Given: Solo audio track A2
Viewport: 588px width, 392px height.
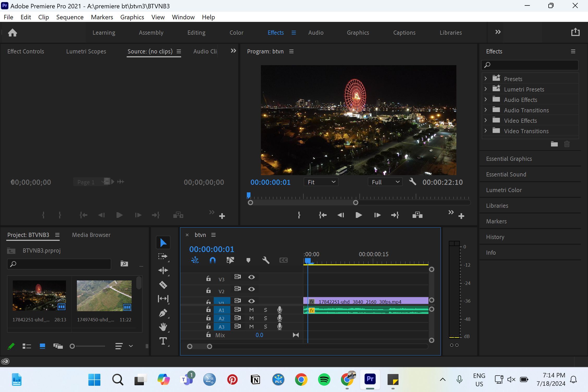Looking at the screenshot, I should click(x=266, y=318).
